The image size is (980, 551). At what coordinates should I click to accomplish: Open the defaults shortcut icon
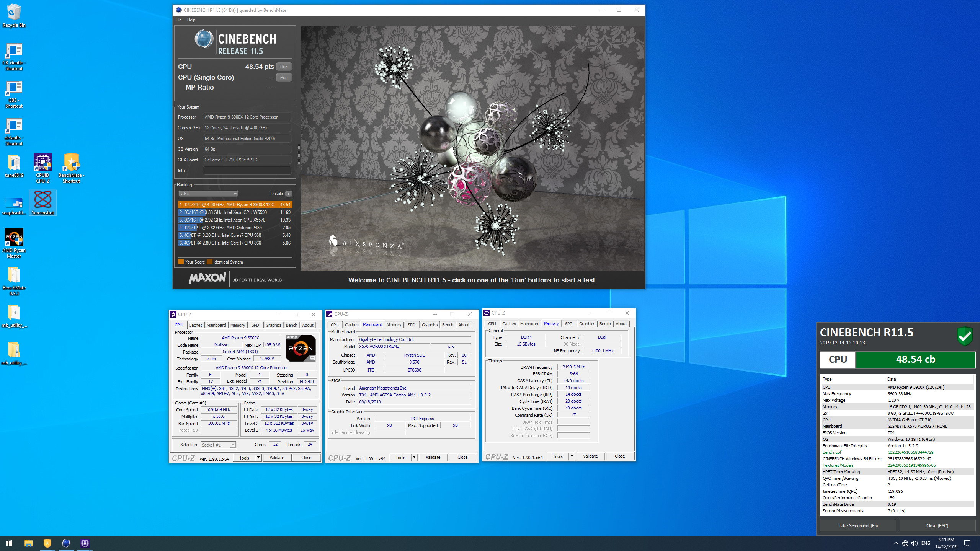pos(14,132)
